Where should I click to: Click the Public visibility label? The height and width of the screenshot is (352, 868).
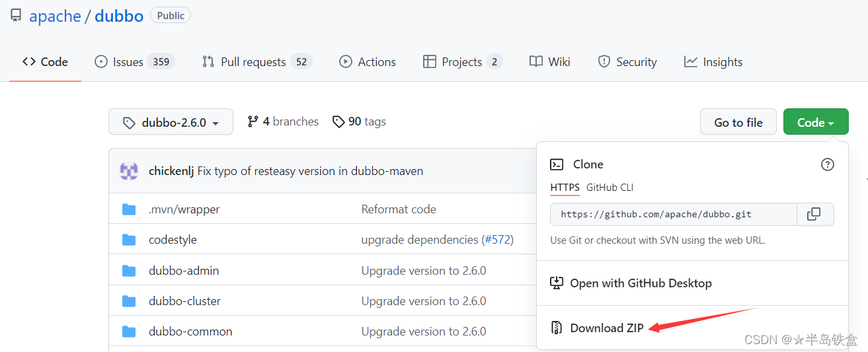coord(171,15)
